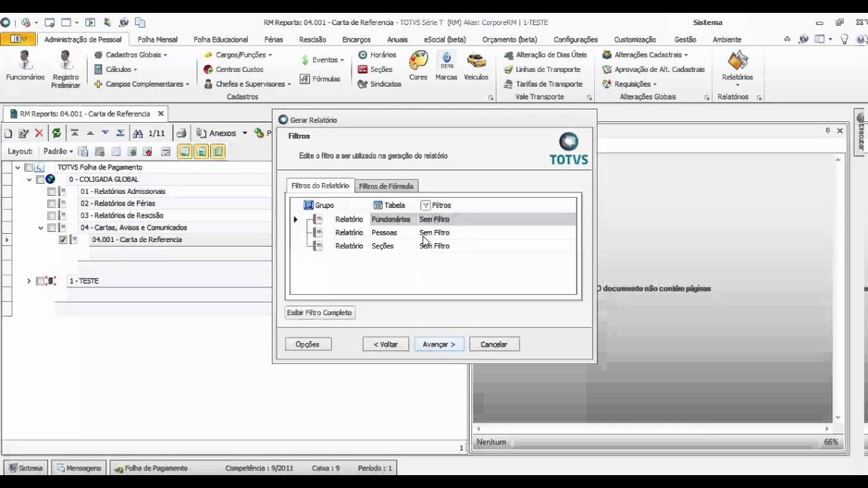Open Funcionários from the ribbon
Viewport: 868px width, 488px height.
point(25,68)
